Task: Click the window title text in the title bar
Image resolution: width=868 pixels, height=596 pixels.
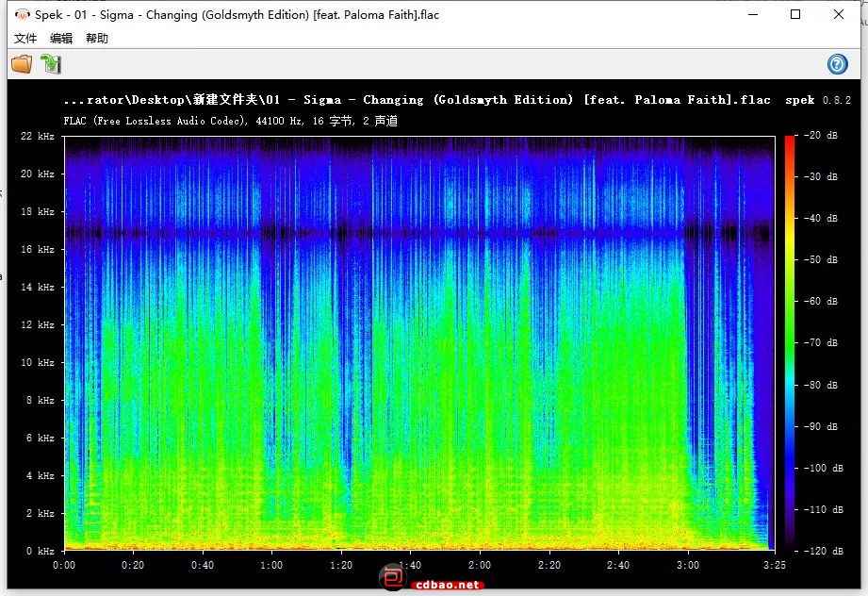Action: point(237,15)
